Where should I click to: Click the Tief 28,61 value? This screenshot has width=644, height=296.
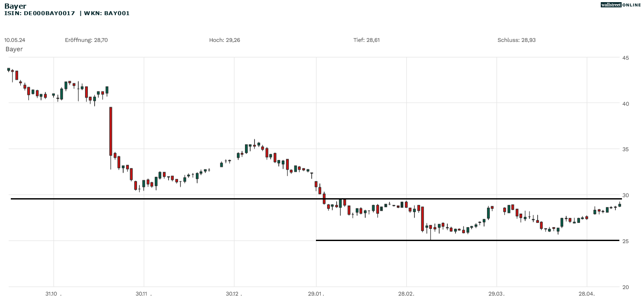(x=367, y=40)
